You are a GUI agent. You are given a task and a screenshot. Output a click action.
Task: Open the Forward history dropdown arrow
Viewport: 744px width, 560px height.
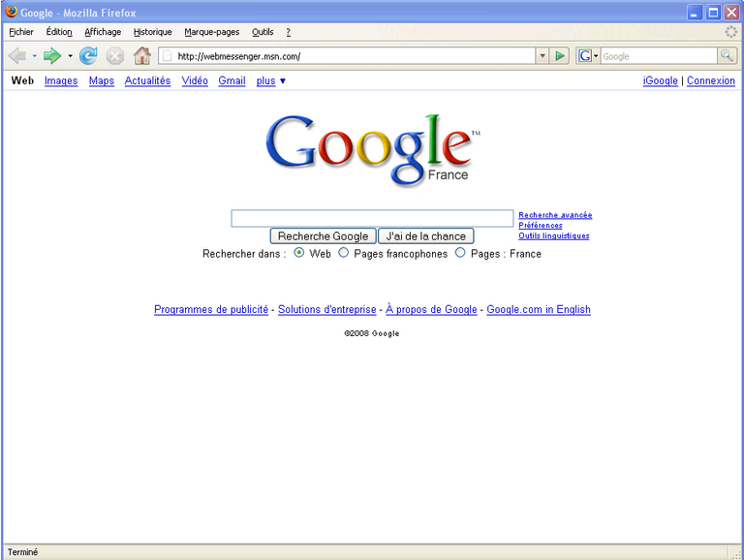tap(70, 56)
